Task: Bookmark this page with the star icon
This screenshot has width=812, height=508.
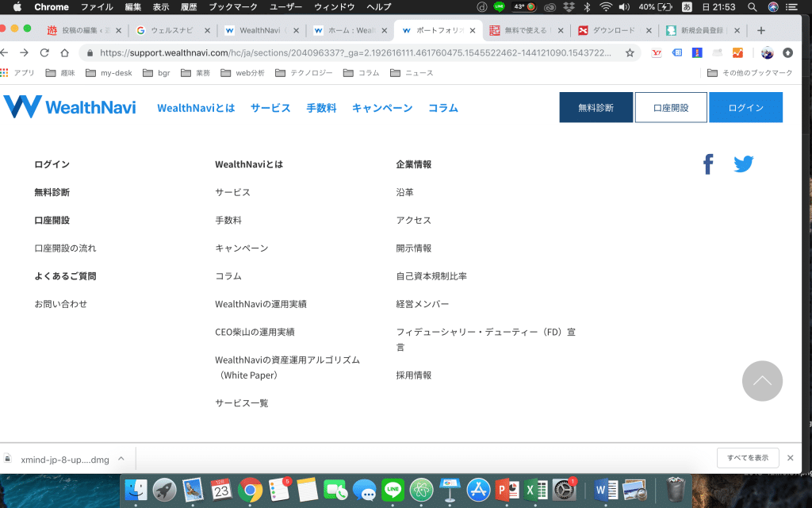Action: click(x=630, y=53)
